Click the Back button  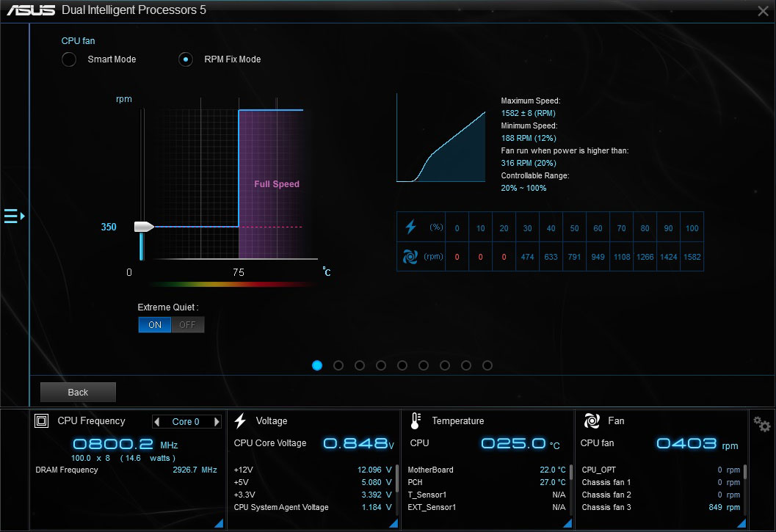coord(79,392)
